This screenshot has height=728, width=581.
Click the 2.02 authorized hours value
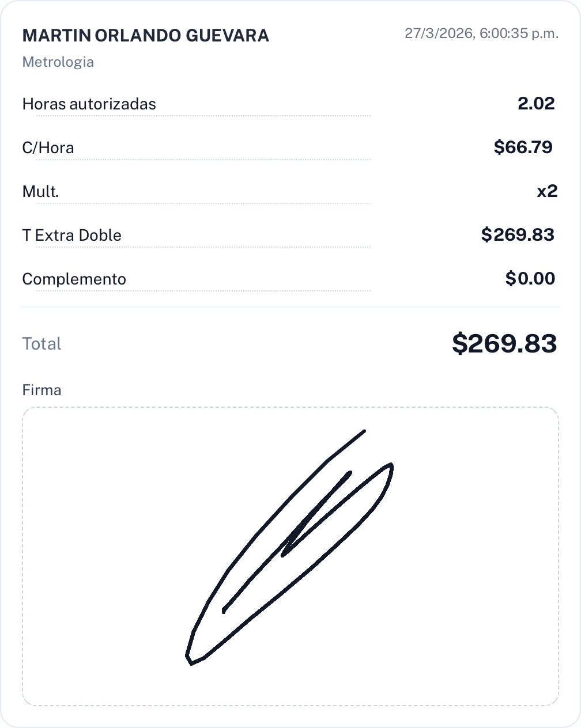(x=536, y=104)
